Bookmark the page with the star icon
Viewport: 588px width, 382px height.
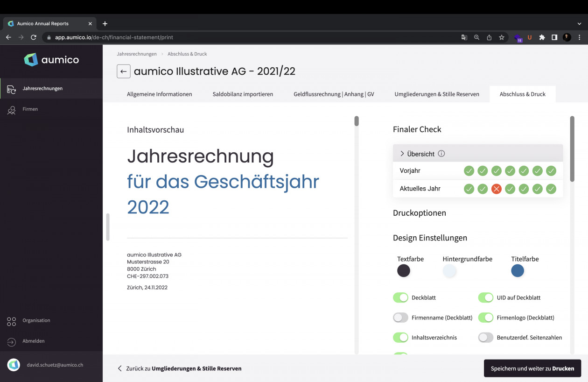(502, 37)
